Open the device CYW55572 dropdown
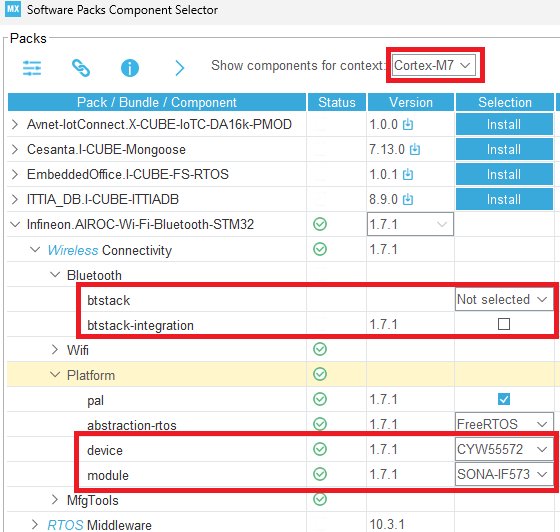560x532 pixels. point(504,449)
